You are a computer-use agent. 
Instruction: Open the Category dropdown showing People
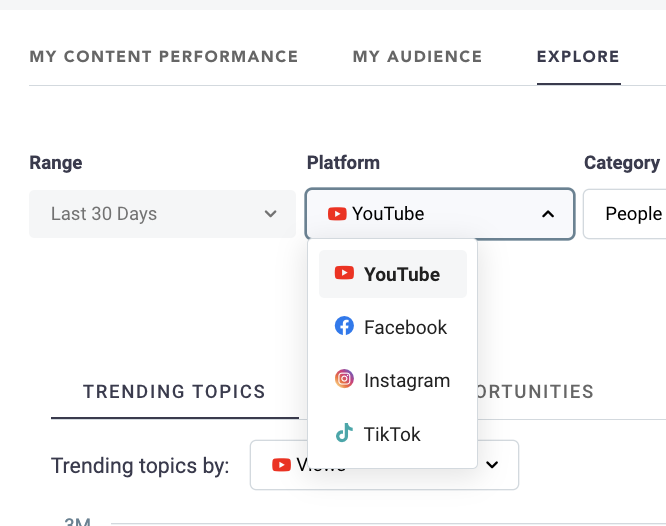pos(630,214)
